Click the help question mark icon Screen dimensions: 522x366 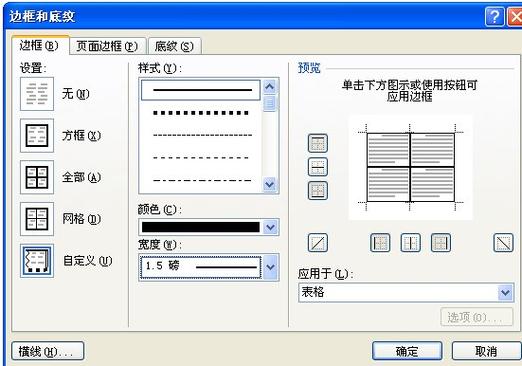(494, 16)
